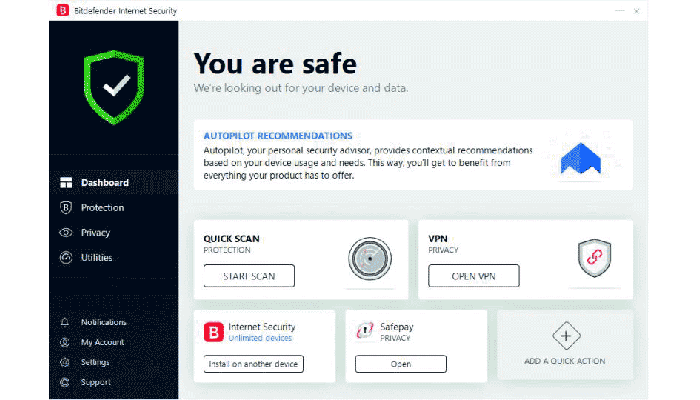Click the green shield safety status icon
The height and width of the screenshot is (400, 700).
click(x=114, y=87)
